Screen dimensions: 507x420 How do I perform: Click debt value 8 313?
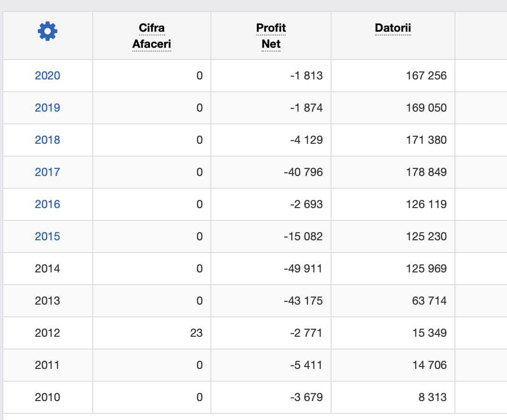[x=432, y=397]
